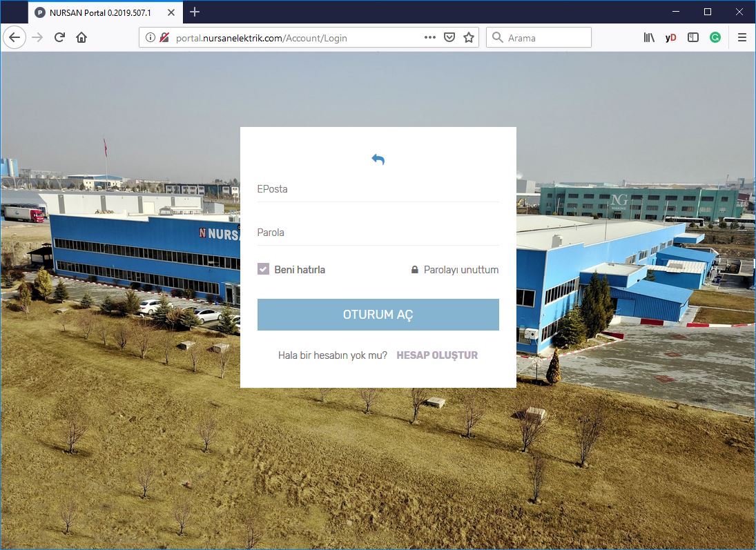Toggle the Beni hatırla checkbox
The width and height of the screenshot is (756, 550).
coord(263,269)
